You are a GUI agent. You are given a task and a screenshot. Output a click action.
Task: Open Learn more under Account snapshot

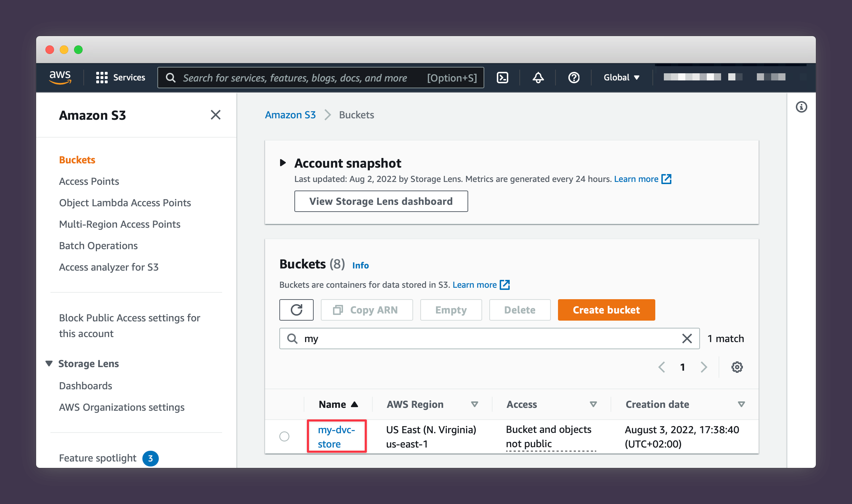coord(642,179)
